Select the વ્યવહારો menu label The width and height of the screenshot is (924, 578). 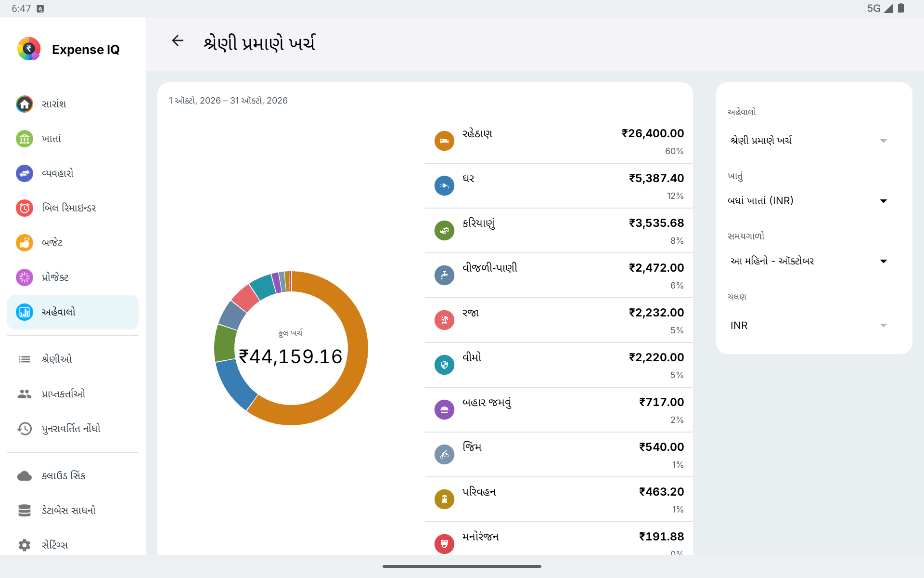[x=58, y=173]
